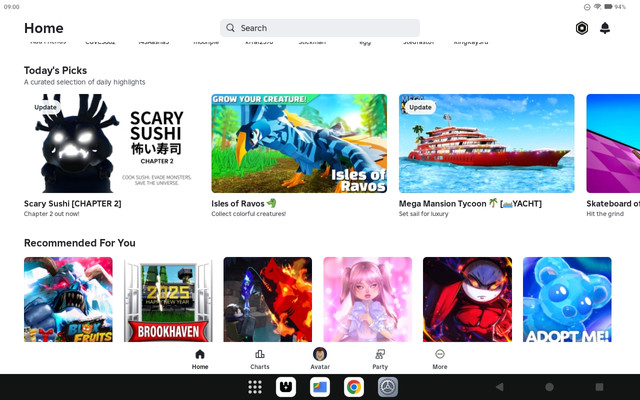This screenshot has width=640, height=400.
Task: Open the notifications bell
Action: tap(605, 28)
